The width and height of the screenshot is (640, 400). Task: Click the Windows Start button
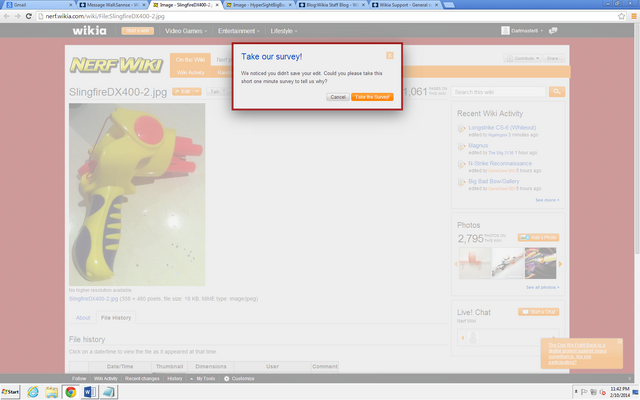click(x=10, y=392)
